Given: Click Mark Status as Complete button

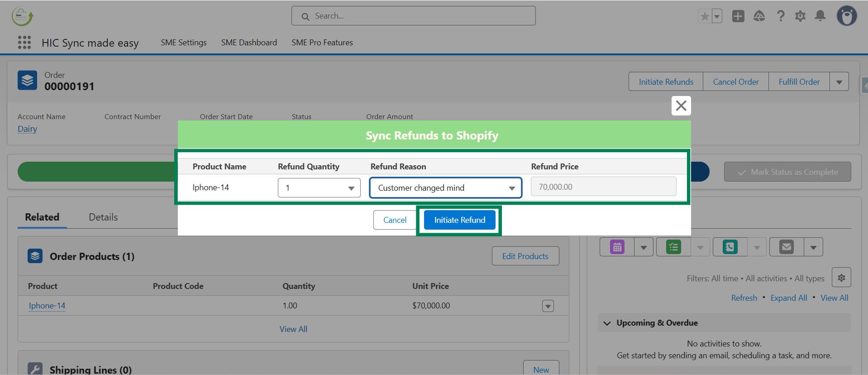Looking at the screenshot, I should click(x=787, y=172).
